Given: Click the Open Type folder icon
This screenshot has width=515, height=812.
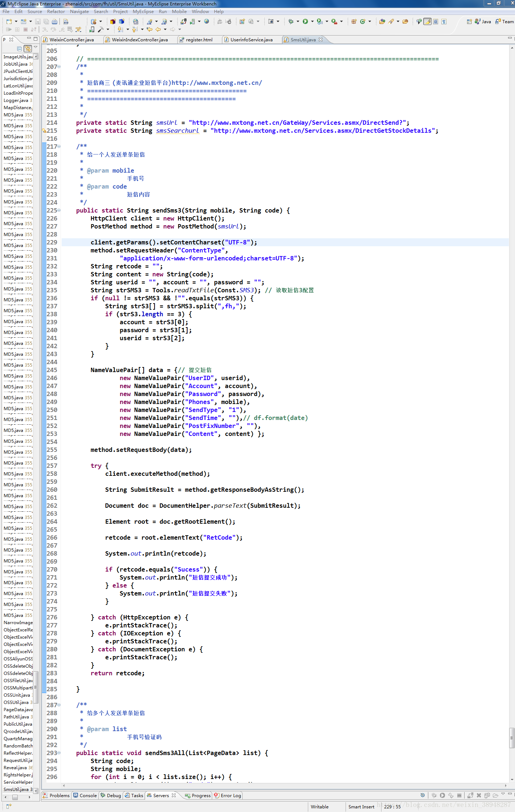Looking at the screenshot, I should pos(382,21).
